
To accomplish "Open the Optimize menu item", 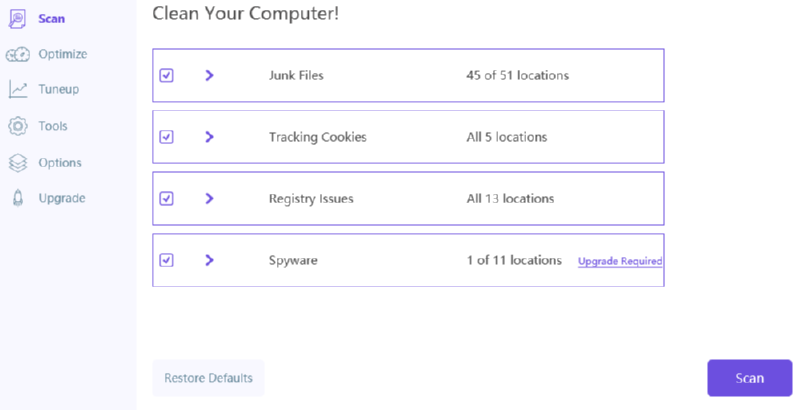I will (x=62, y=54).
